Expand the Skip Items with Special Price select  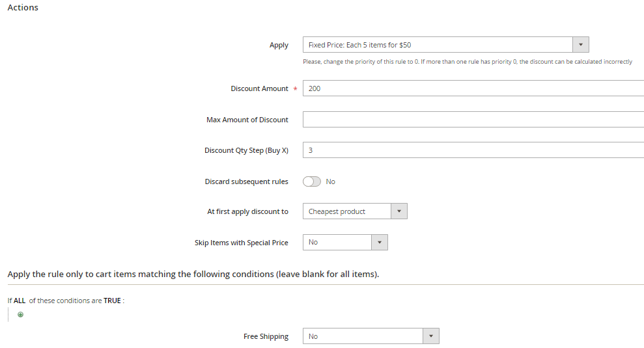tap(337, 242)
